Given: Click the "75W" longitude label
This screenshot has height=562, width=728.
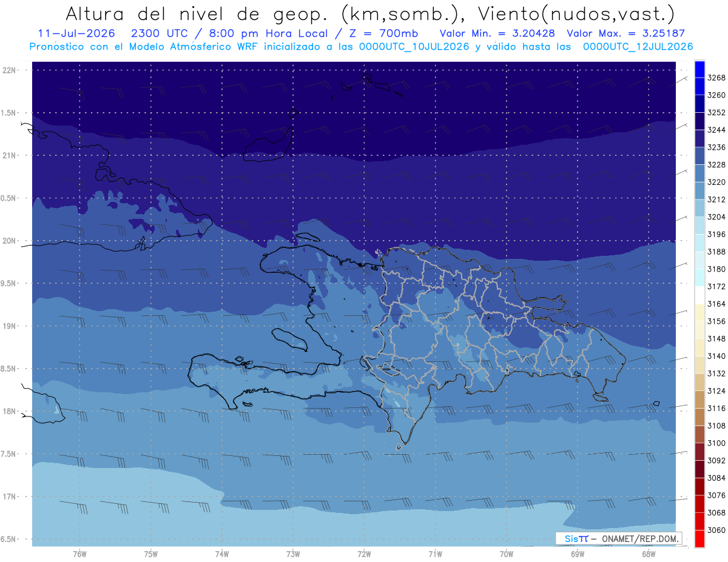Looking at the screenshot, I should [151, 554].
